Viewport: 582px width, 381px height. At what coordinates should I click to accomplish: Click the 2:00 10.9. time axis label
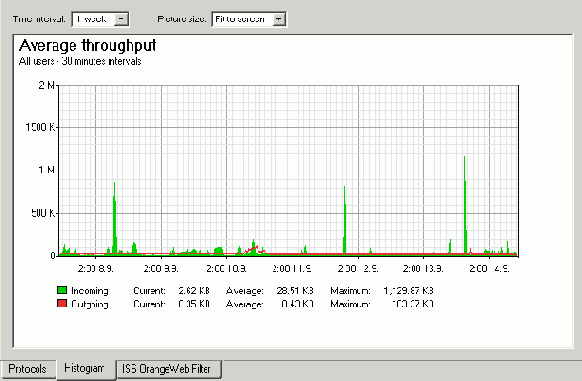pyautogui.click(x=226, y=268)
